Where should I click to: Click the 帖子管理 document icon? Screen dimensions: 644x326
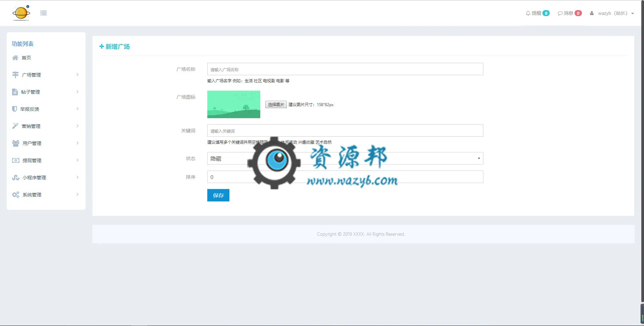(15, 92)
